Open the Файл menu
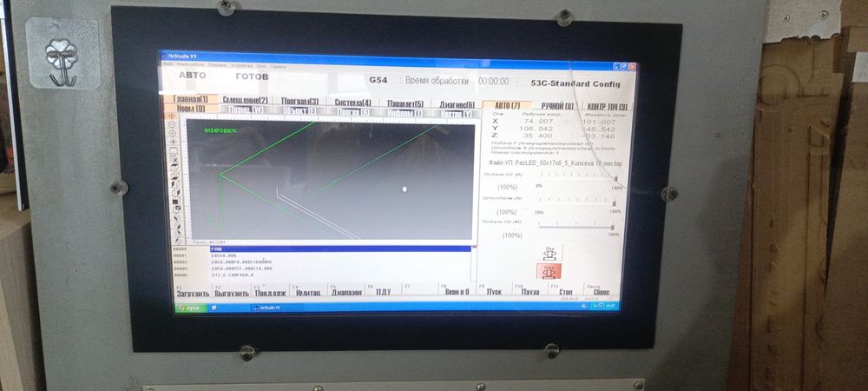This screenshot has height=391, width=868. click(168, 63)
